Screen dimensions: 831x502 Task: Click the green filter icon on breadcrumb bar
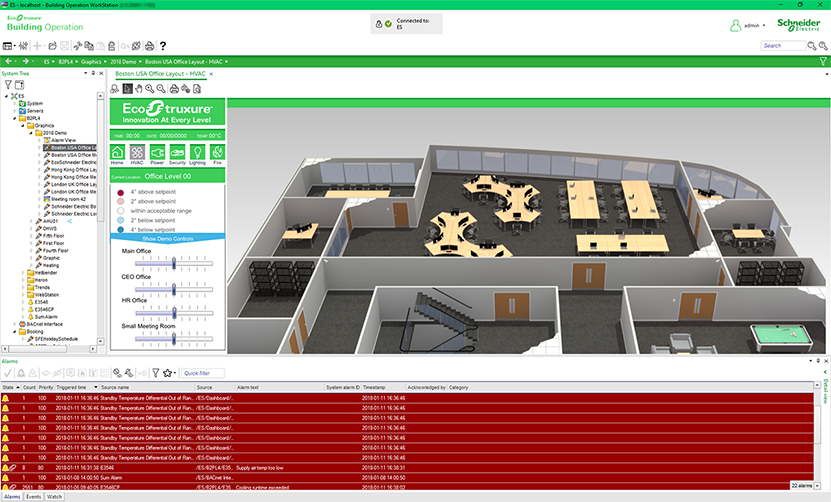point(823,61)
